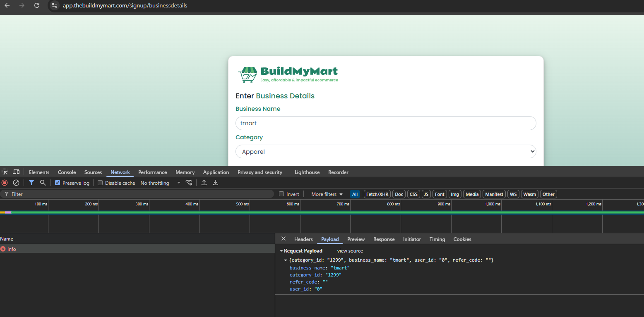Open Privacy and security tab
Viewport: 644px width, 317px height.
260,172
